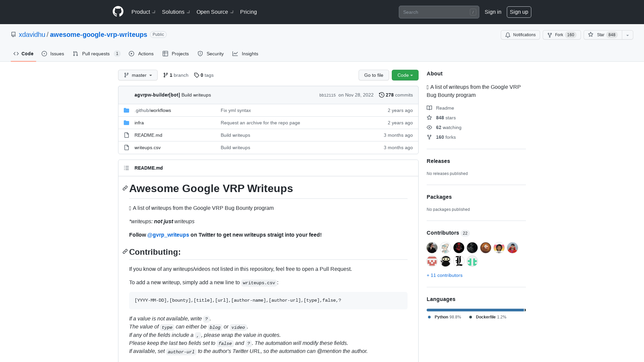644x362 pixels.
Task: Click the Notifications button
Action: (x=520, y=35)
